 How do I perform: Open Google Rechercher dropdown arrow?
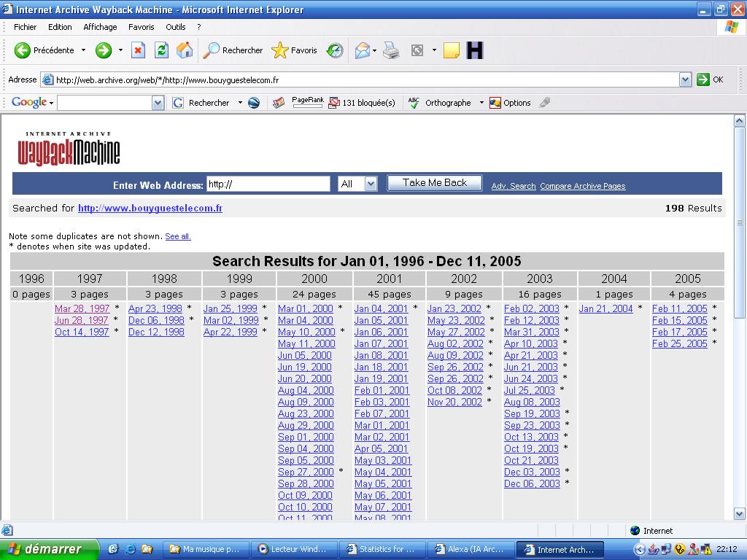click(x=240, y=102)
